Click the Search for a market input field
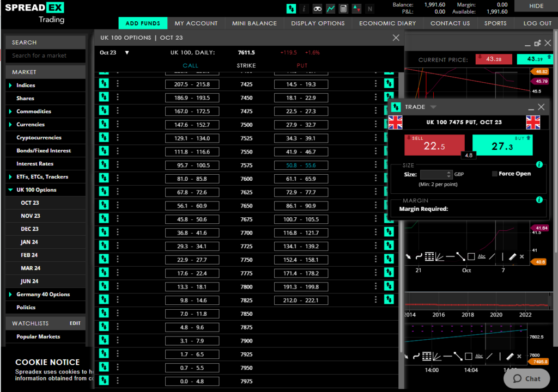The width and height of the screenshot is (558, 392). [45, 56]
